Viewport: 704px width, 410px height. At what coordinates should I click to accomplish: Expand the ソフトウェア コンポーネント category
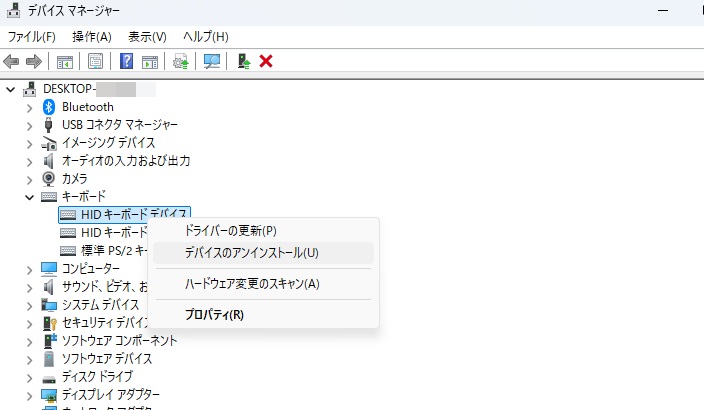click(x=30, y=342)
